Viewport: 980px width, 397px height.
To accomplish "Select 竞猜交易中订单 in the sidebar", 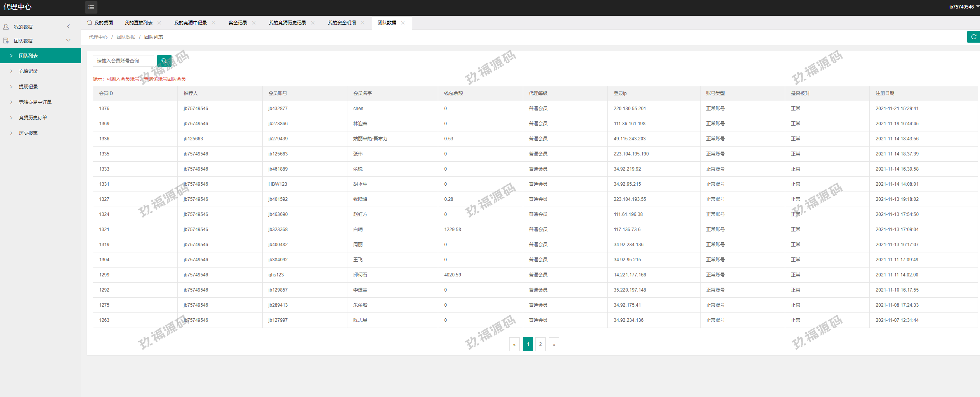I will coord(35,102).
